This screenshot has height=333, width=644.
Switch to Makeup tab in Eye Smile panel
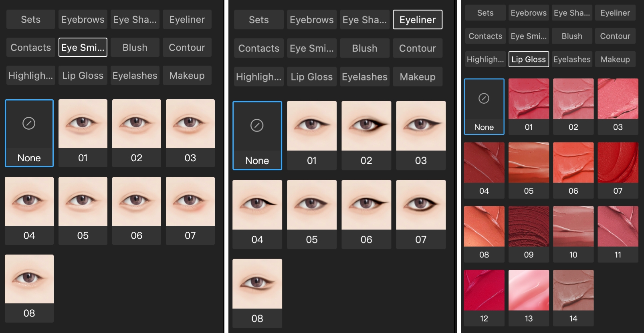187,75
